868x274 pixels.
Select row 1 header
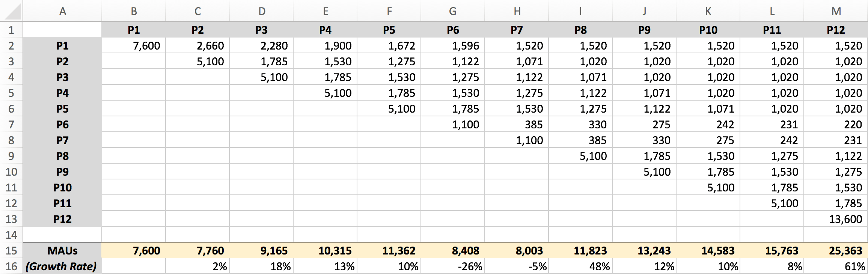(11, 30)
